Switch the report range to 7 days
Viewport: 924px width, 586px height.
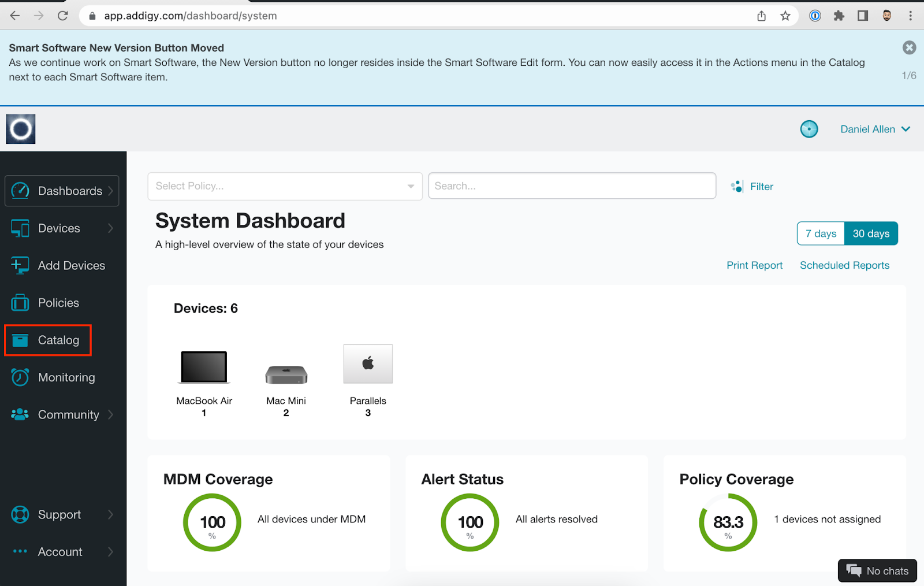tap(820, 233)
